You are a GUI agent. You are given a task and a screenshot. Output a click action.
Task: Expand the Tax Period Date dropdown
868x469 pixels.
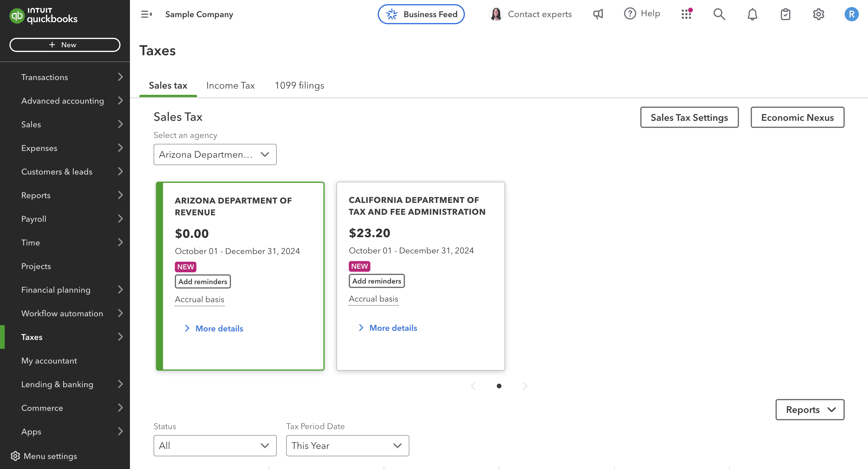(347, 445)
